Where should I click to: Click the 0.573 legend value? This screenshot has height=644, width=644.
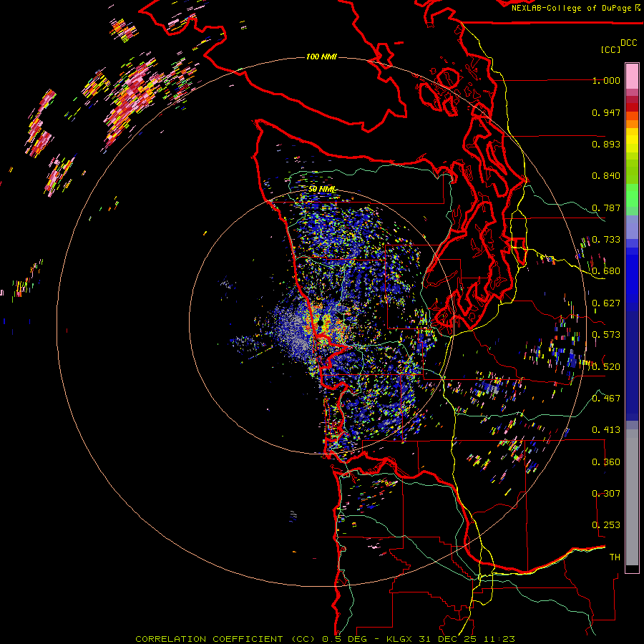pyautogui.click(x=606, y=335)
